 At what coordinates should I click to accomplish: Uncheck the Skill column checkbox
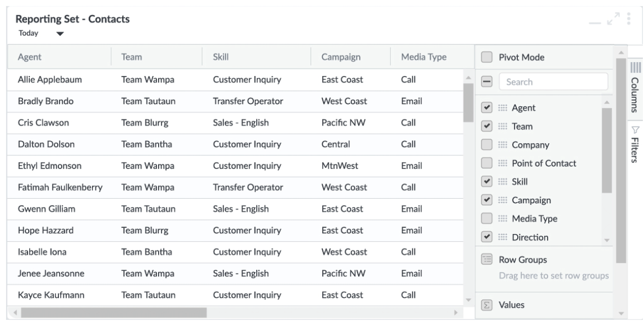click(x=486, y=181)
